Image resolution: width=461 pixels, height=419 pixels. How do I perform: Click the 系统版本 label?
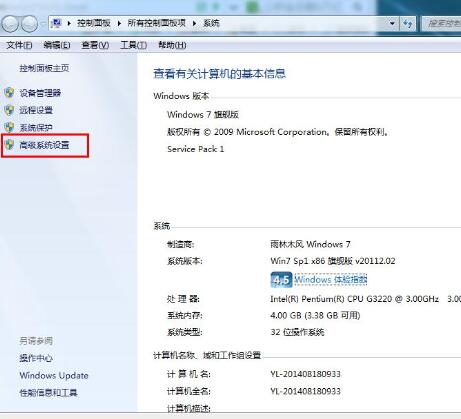[x=184, y=261]
